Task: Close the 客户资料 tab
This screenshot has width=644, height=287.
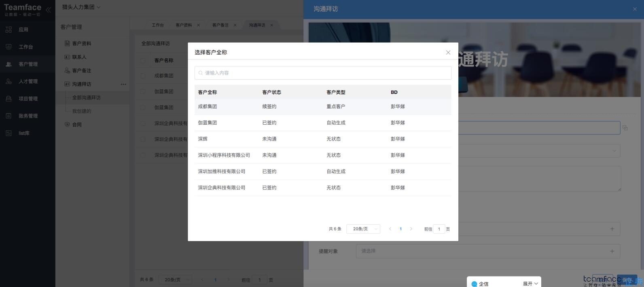Action: (x=198, y=25)
